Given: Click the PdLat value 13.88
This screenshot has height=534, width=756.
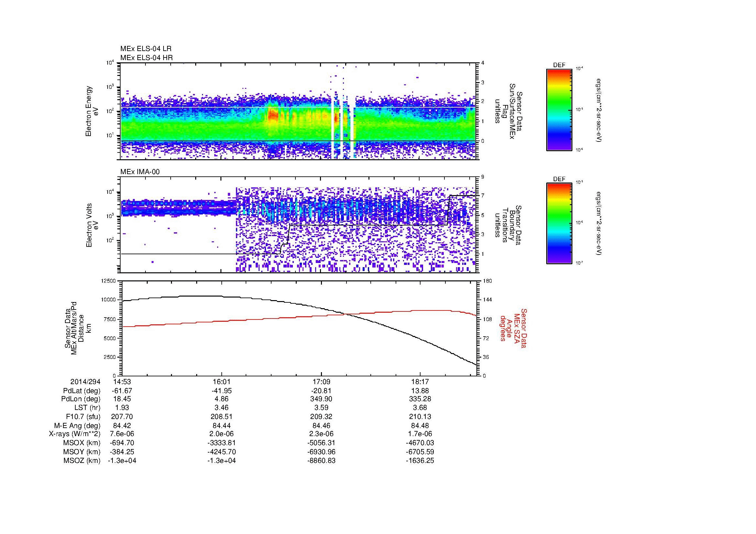Looking at the screenshot, I should (420, 391).
